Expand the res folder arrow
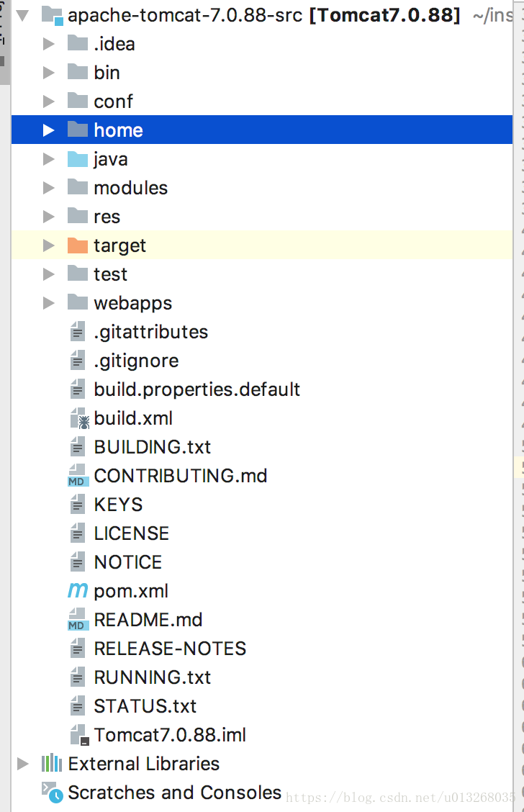This screenshot has width=524, height=812. 49,217
